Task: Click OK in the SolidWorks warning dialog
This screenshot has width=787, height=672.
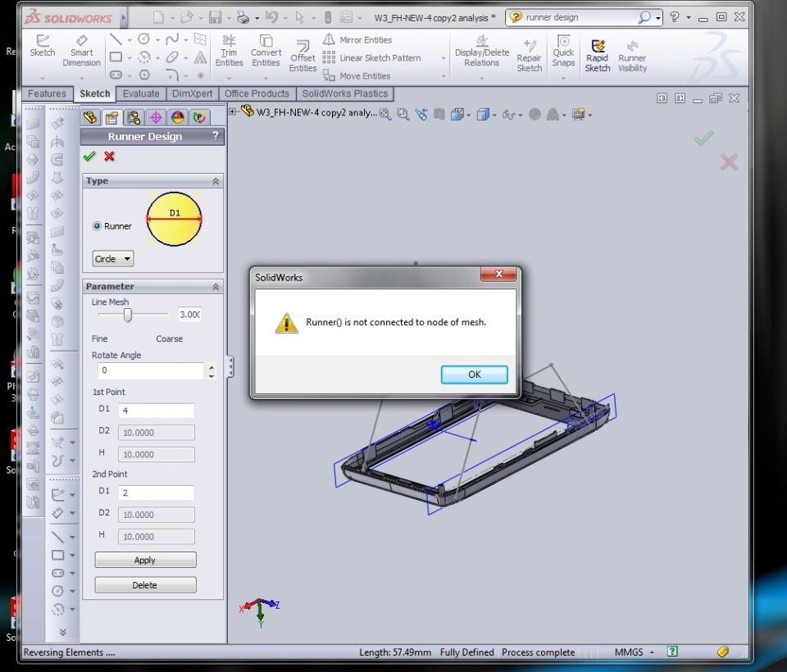Action: click(475, 375)
